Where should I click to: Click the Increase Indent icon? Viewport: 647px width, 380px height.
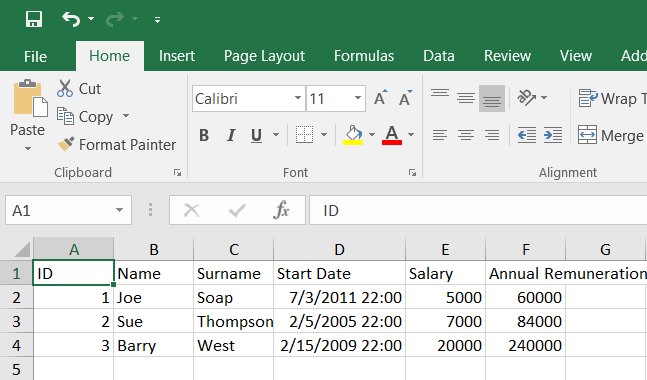pos(553,135)
